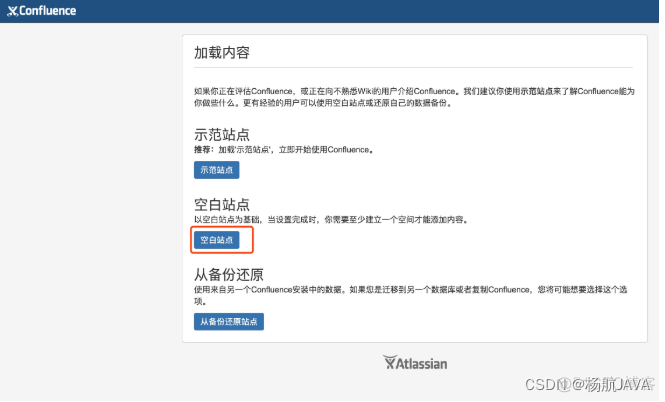The height and width of the screenshot is (402, 665).
Task: Click the paragraph starting 如果你正在评估Confluence
Action: 414,97
